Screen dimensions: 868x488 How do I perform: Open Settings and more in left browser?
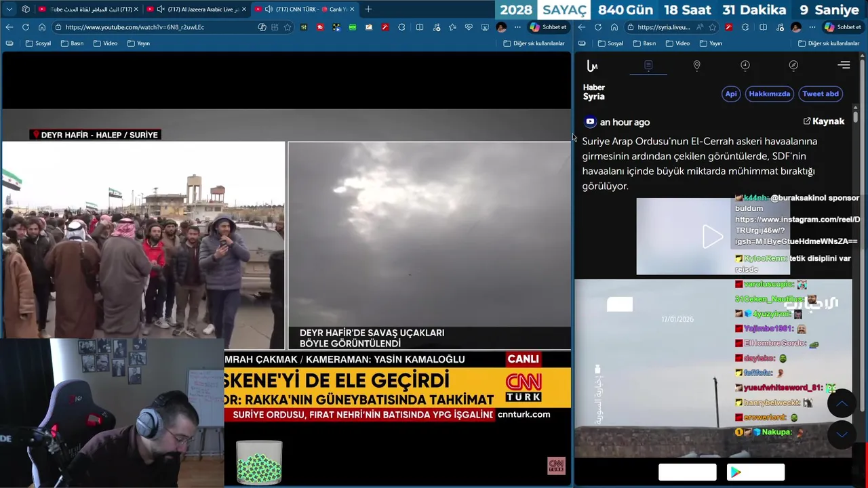(517, 27)
